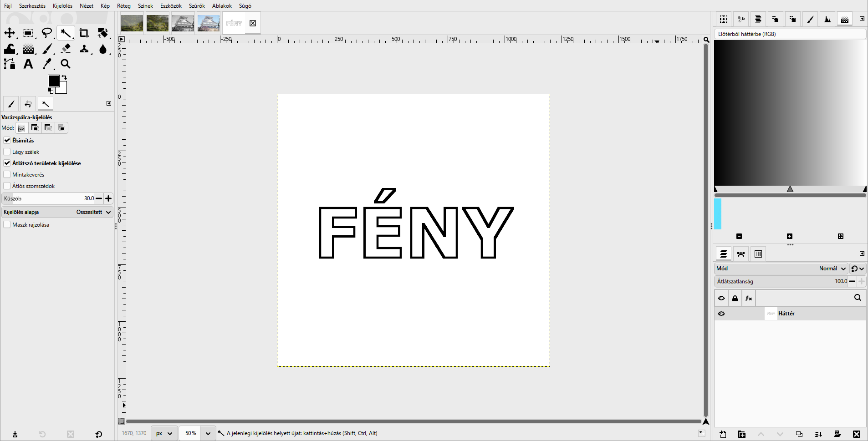
Task: Open the px unit dropdown
Action: 164,433
